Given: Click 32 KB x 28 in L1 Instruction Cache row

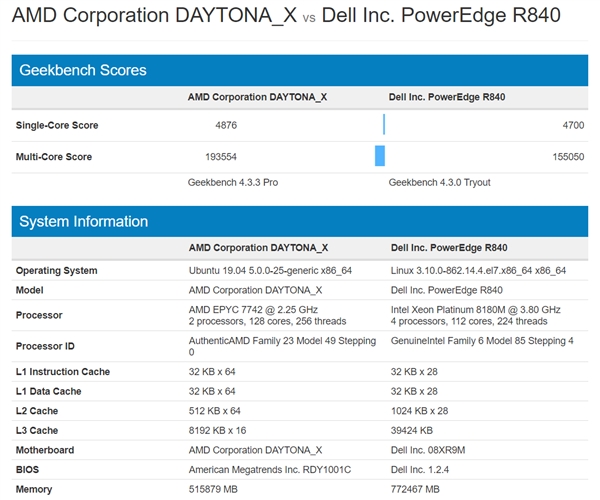Looking at the screenshot, I should (x=414, y=372).
